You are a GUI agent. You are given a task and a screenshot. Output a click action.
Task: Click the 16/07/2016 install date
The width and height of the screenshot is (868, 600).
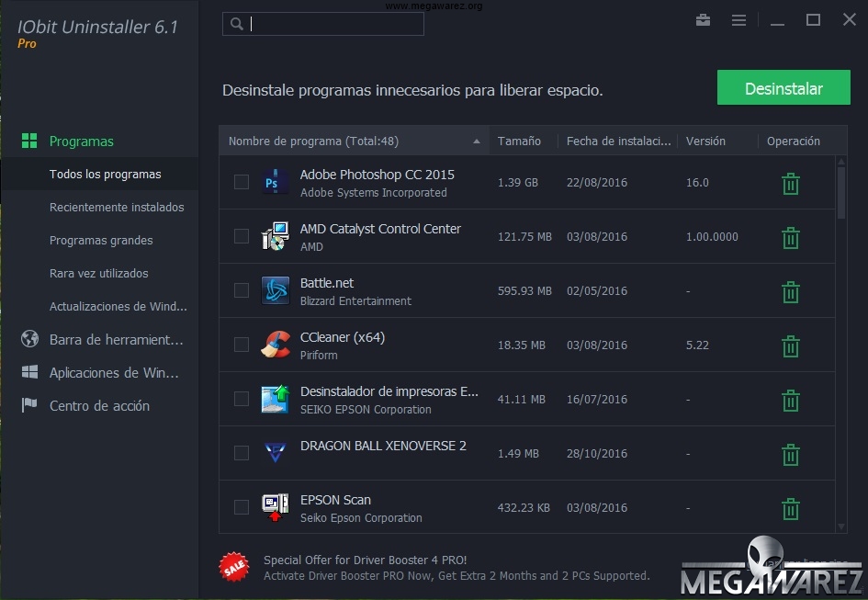(597, 400)
